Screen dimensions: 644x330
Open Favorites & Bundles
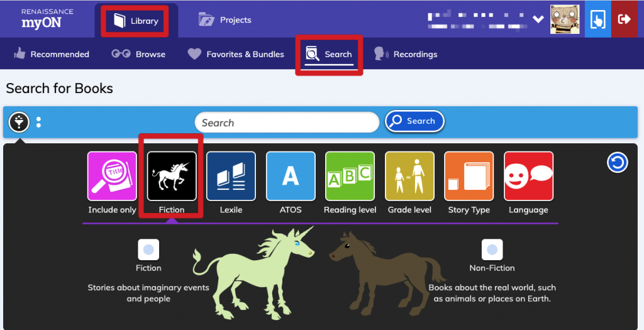tap(236, 54)
